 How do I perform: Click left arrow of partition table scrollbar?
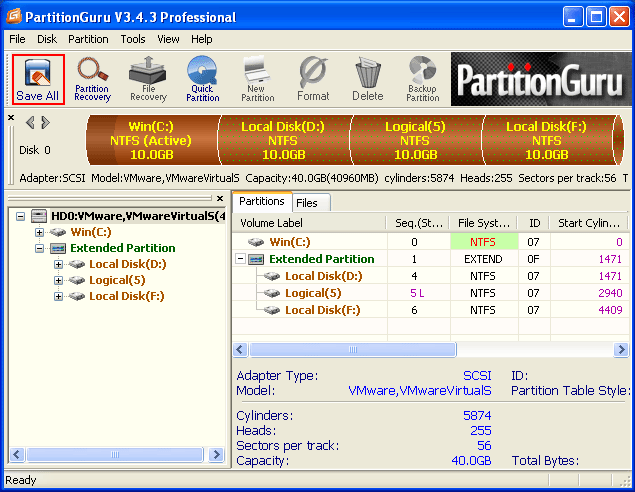tap(241, 349)
